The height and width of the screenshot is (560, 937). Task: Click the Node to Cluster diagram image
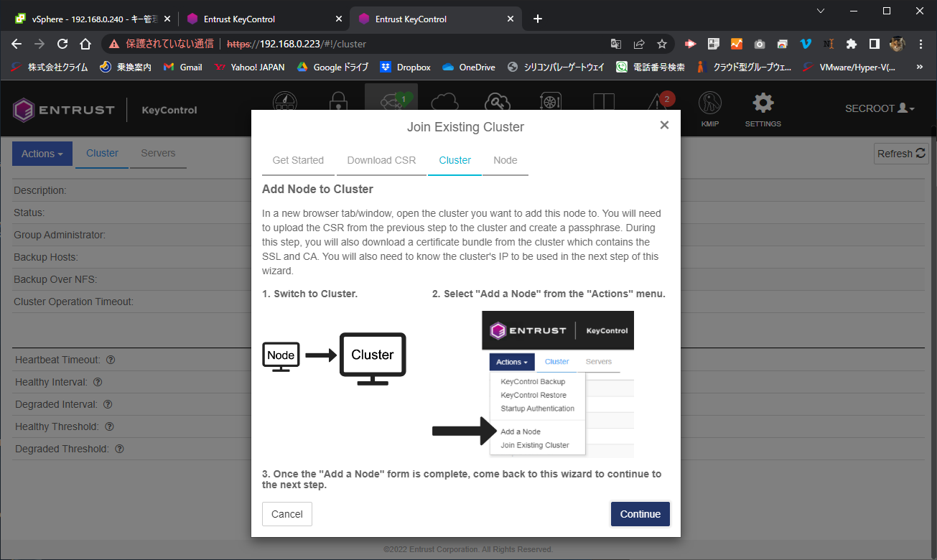[335, 359]
